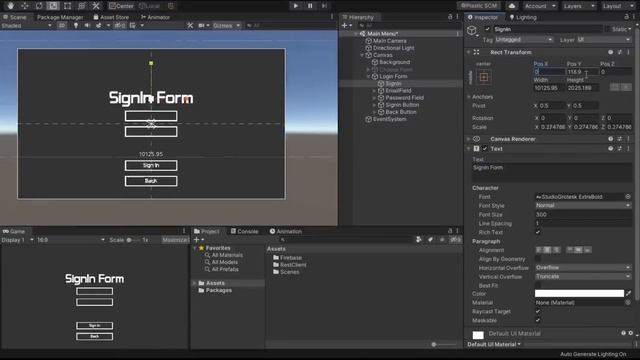Select Directional Light in Hierarchy
640x360 pixels.
click(x=393, y=48)
